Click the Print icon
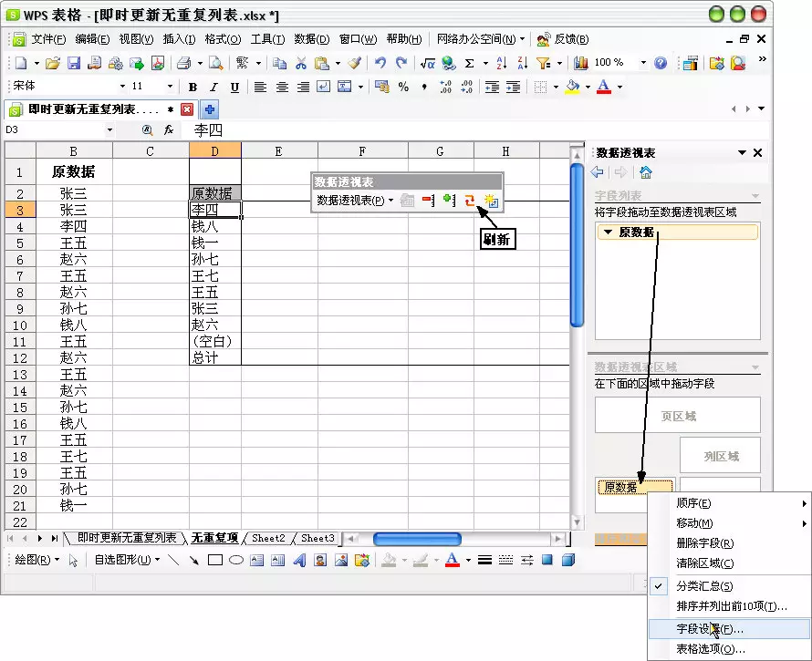 (x=183, y=63)
